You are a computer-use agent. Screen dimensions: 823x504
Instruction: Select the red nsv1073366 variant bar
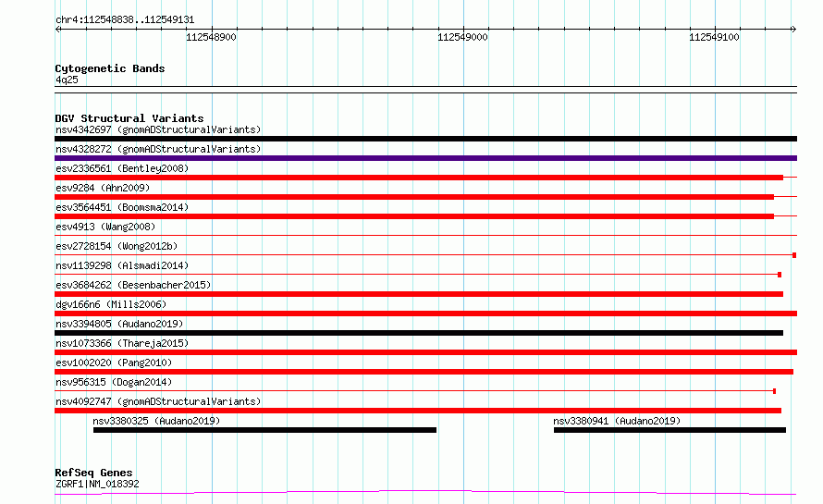[x=425, y=352]
